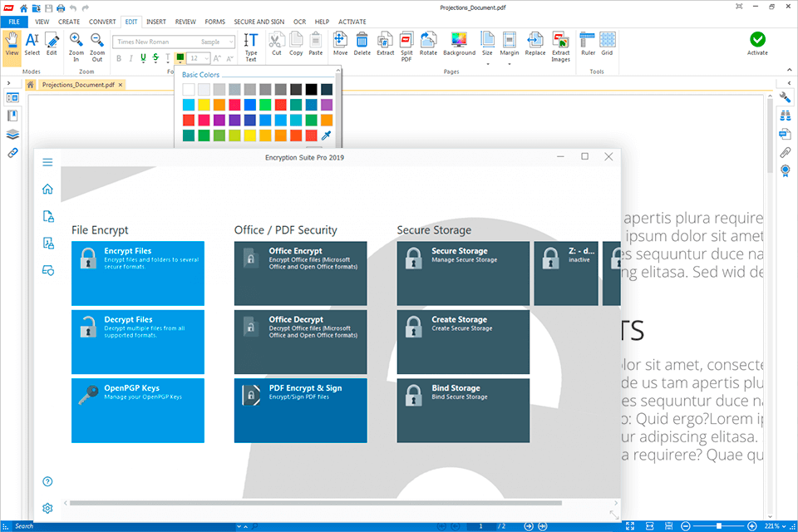798x532 pixels.
Task: Open the FILE menu
Action: pyautogui.click(x=14, y=21)
